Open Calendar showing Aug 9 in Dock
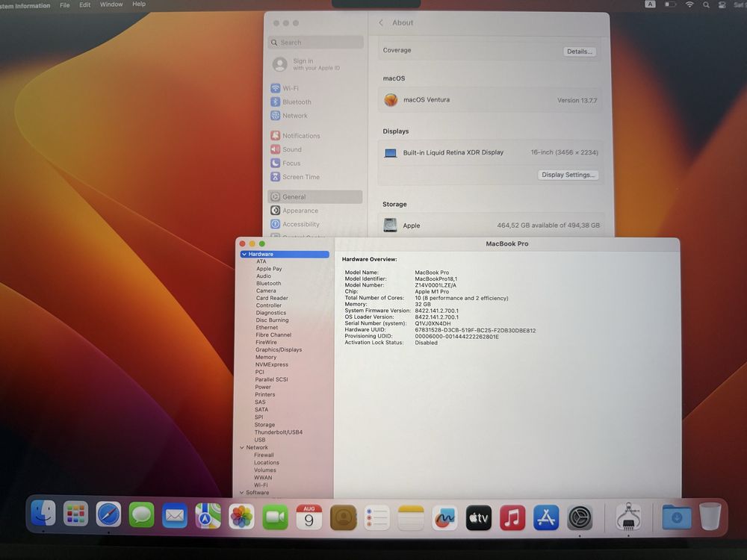This screenshot has height=560, width=747. click(x=309, y=517)
